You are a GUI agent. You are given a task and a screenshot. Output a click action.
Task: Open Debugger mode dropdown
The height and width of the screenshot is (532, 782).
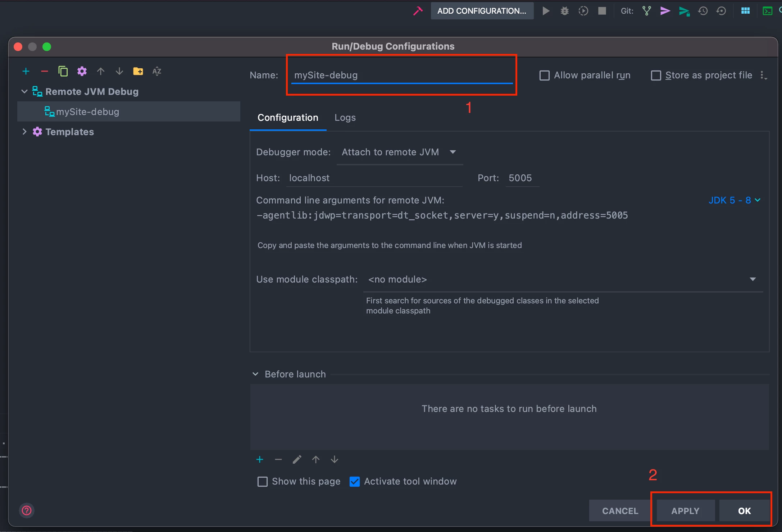point(399,152)
